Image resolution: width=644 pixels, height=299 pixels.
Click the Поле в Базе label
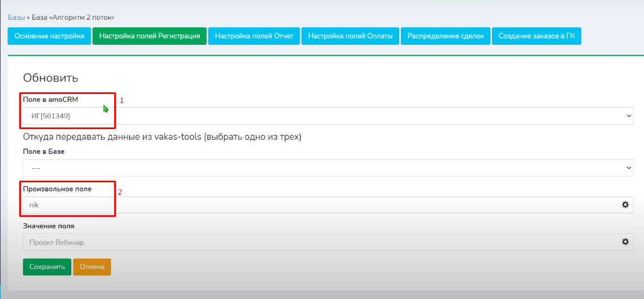click(x=47, y=152)
